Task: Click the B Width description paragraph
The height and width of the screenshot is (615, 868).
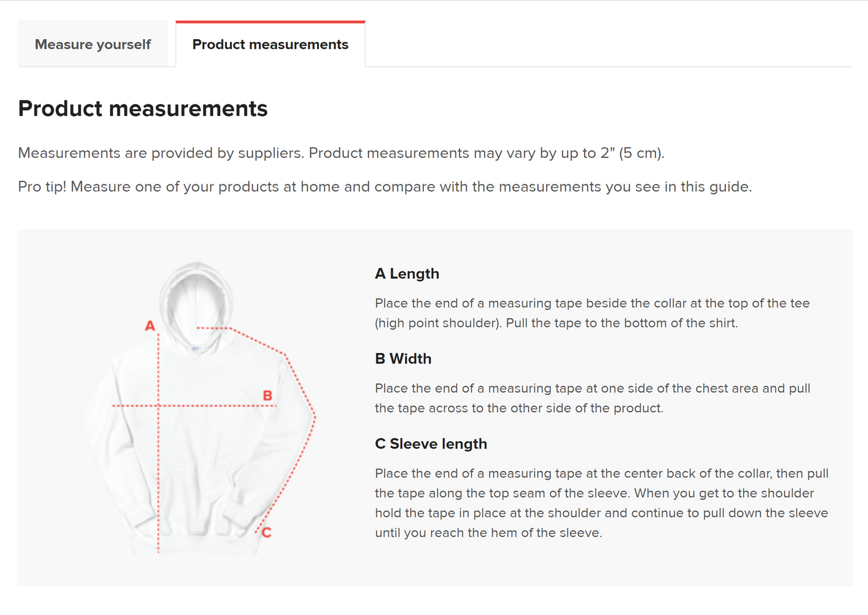Action: coord(592,398)
